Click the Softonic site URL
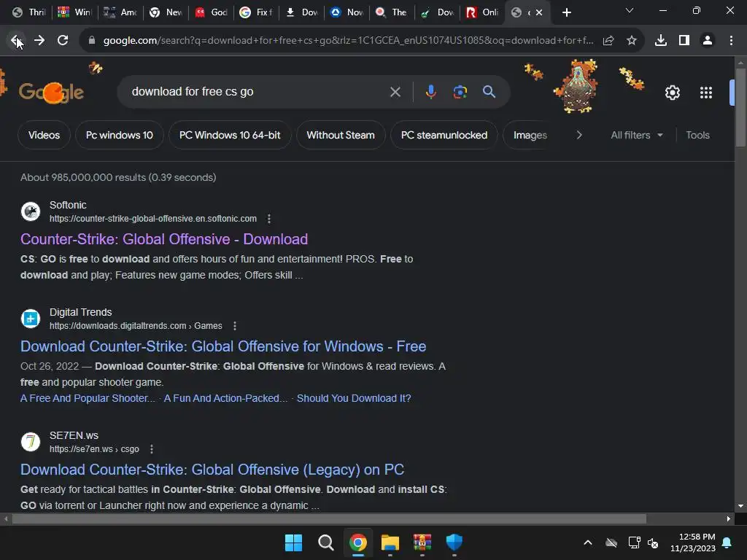 [x=153, y=219]
